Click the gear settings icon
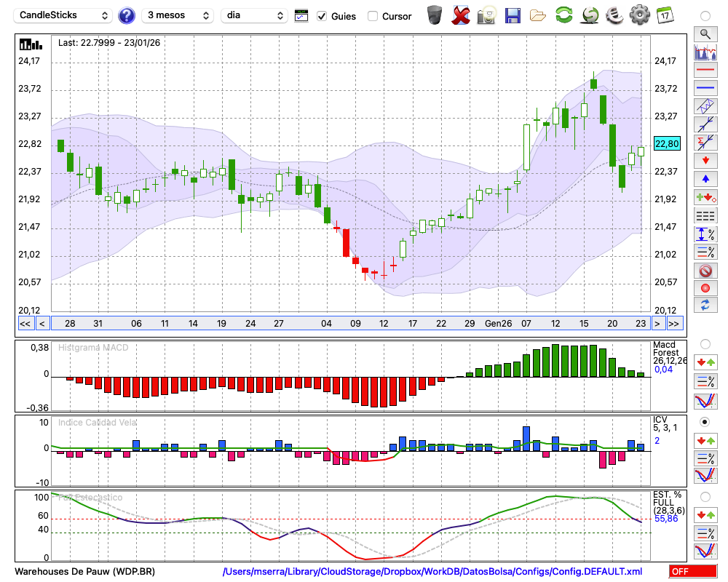 [x=639, y=15]
